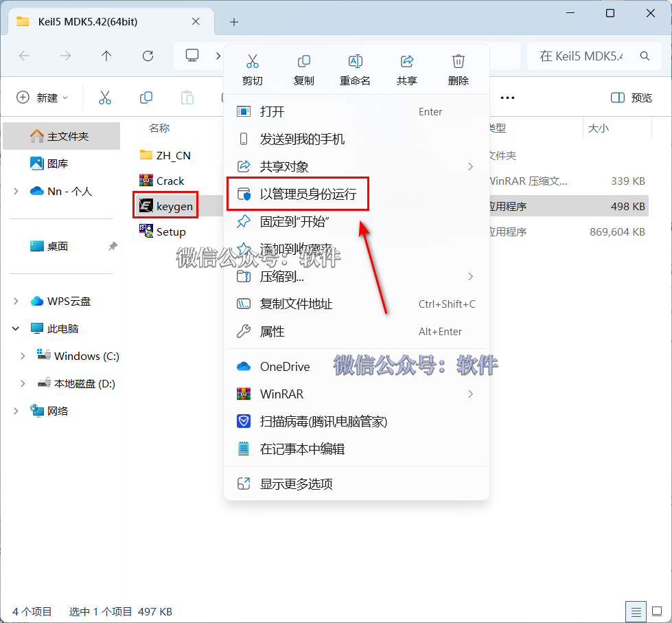Expand the WinRAR submenu arrow
Image resolution: width=672 pixels, height=623 pixels.
[x=471, y=394]
